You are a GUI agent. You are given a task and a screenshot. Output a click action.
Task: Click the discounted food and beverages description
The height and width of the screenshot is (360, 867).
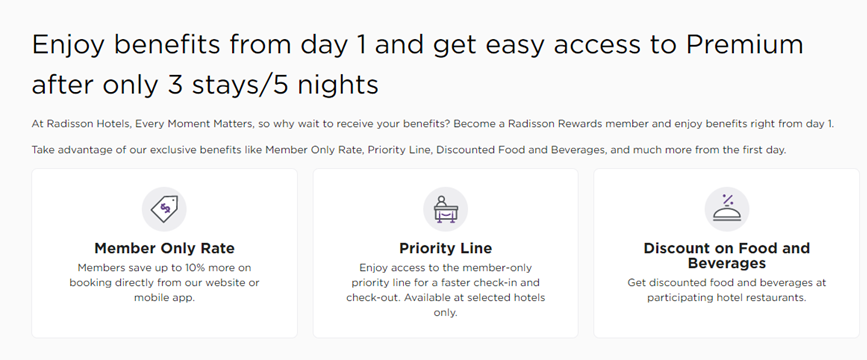[x=727, y=290]
